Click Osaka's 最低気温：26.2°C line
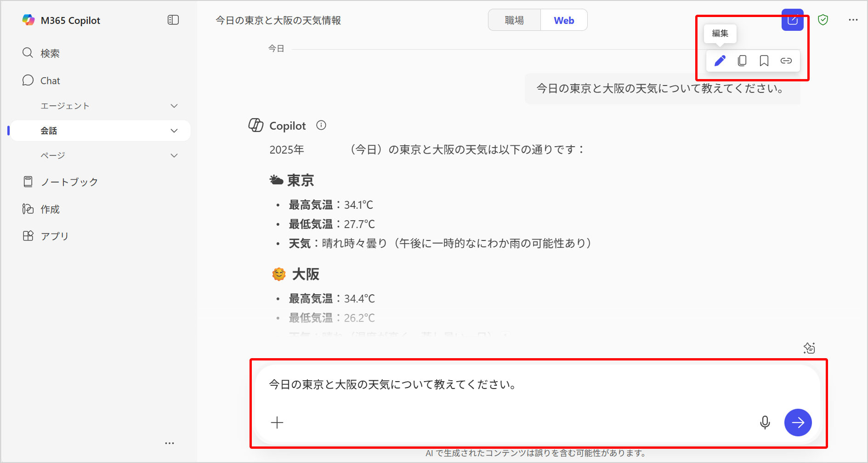The width and height of the screenshot is (868, 463). (332, 318)
